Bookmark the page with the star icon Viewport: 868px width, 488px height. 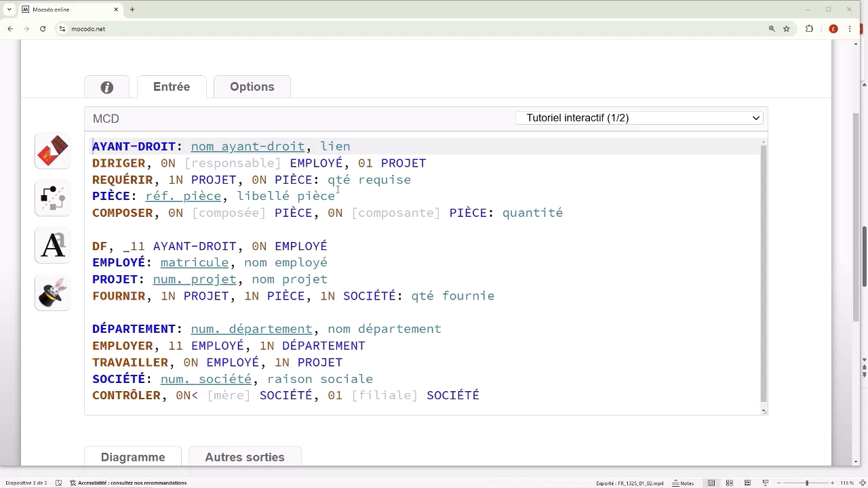786,28
